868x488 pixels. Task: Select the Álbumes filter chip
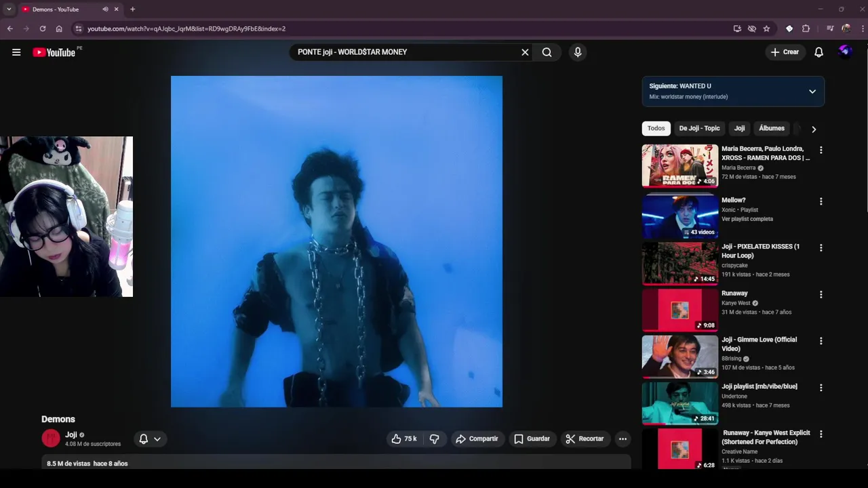pyautogui.click(x=772, y=128)
